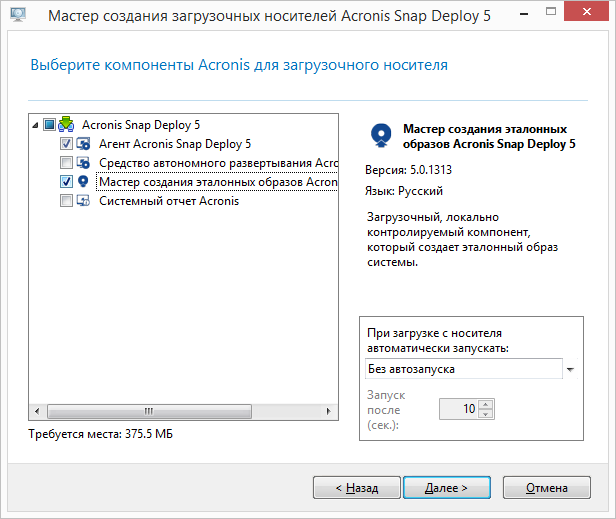This screenshot has width=616, height=519.
Task: Open the Без автозапуска dropdown arrow
Action: (570, 369)
